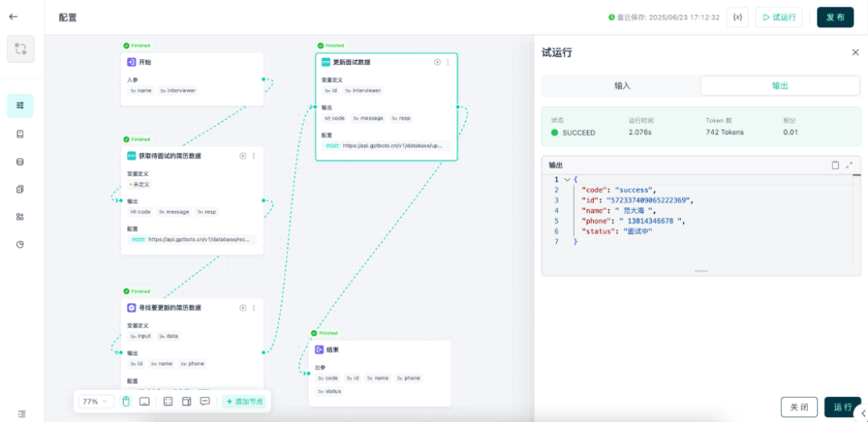Open the copy-documents sidebar icon
This screenshot has width=868, height=422.
tap(20, 190)
